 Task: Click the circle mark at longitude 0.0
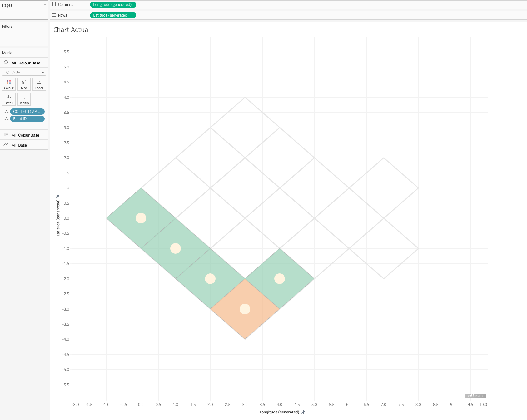click(141, 218)
